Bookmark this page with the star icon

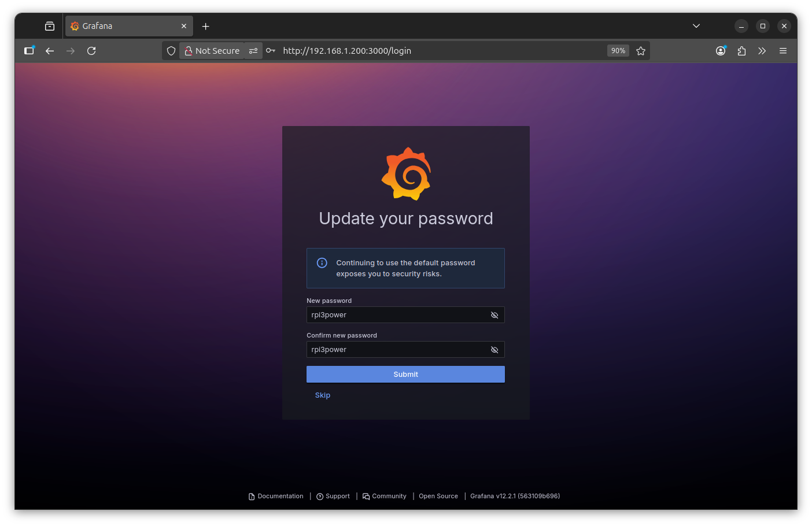641,51
